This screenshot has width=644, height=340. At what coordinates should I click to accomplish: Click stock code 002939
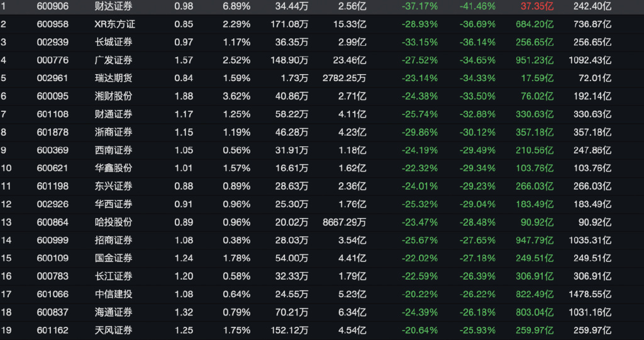[53, 42]
